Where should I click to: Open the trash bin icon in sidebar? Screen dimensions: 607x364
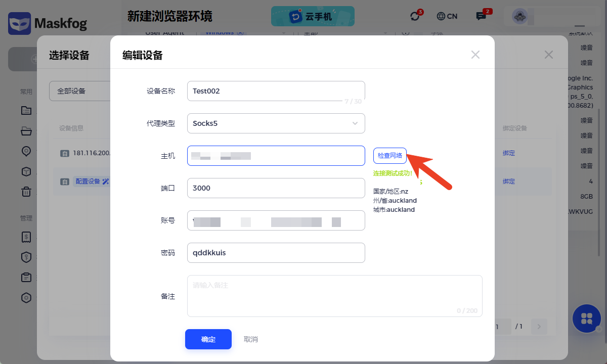click(x=26, y=192)
